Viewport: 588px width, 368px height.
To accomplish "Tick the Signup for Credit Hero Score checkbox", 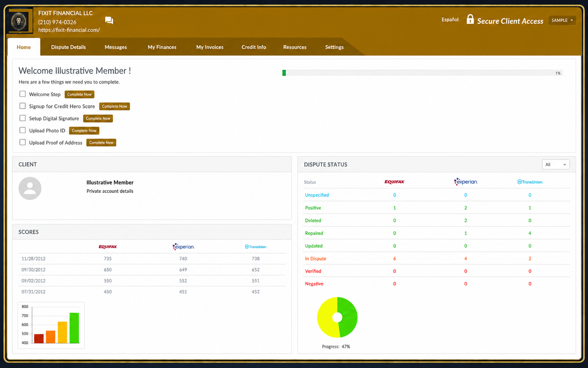I will [23, 106].
